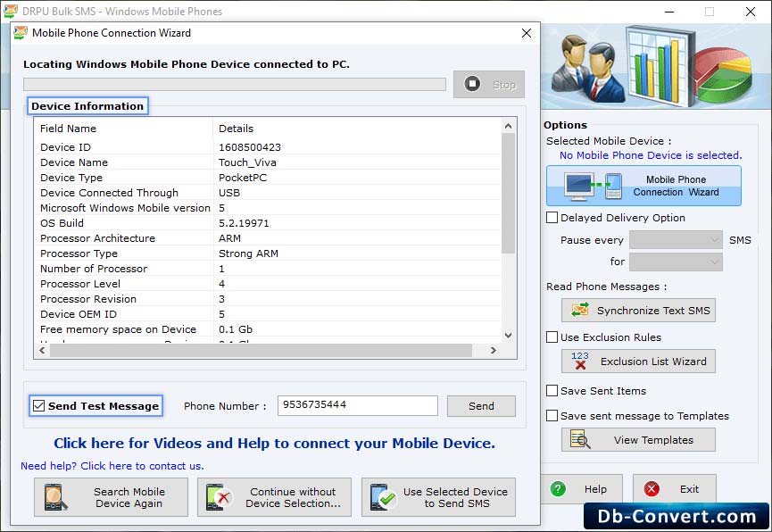The width and height of the screenshot is (772, 532).
Task: Click the DRPU Bulk SMS app icon in title bar
Action: coord(11,11)
